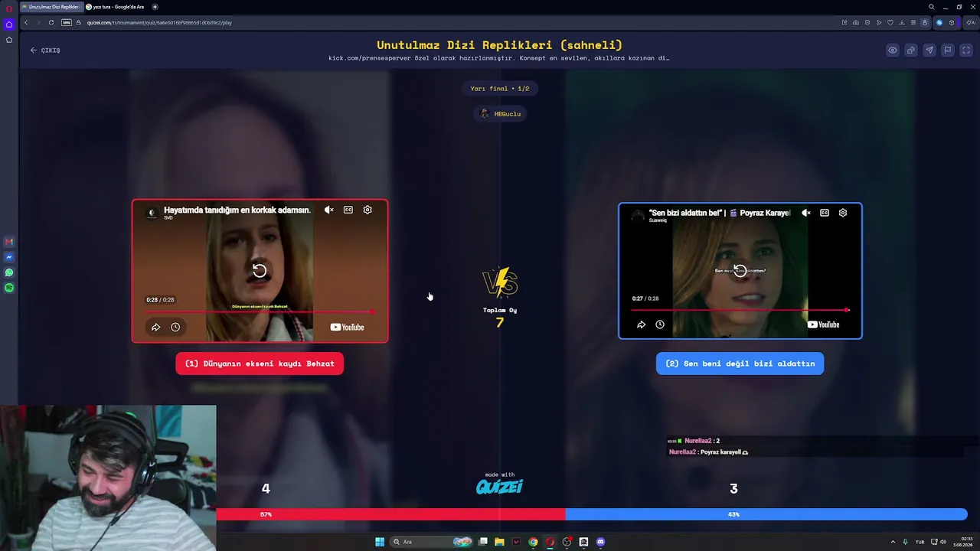
Task: Replay the right Poyraz Karayel video
Action: coord(740,270)
